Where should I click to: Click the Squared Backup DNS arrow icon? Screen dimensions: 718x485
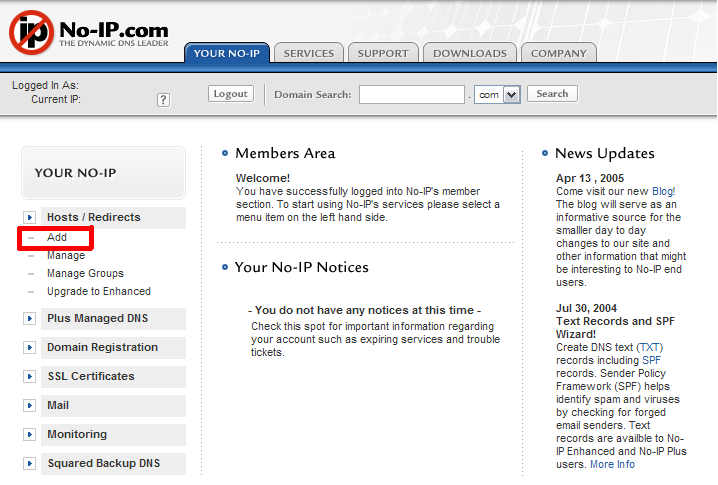(30, 464)
